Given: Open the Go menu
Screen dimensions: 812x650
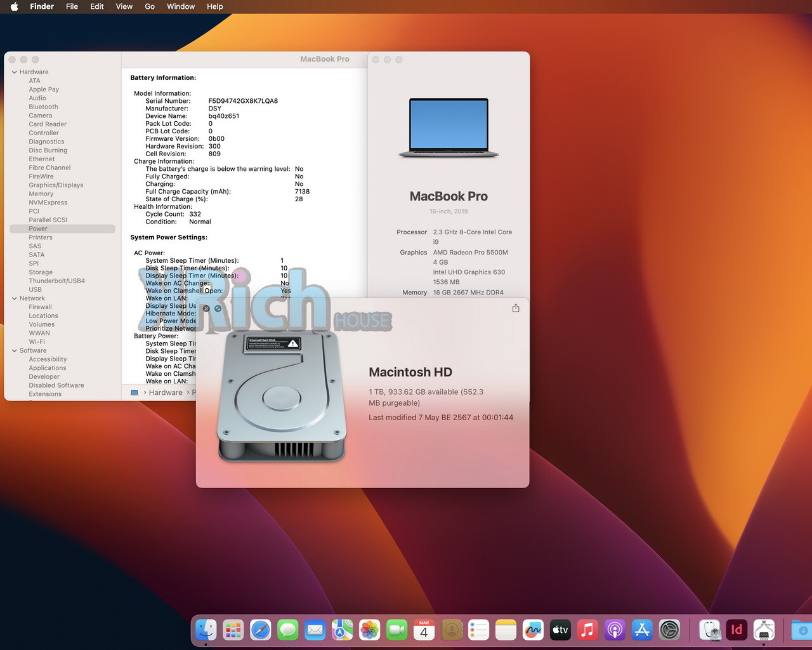Looking at the screenshot, I should [150, 6].
